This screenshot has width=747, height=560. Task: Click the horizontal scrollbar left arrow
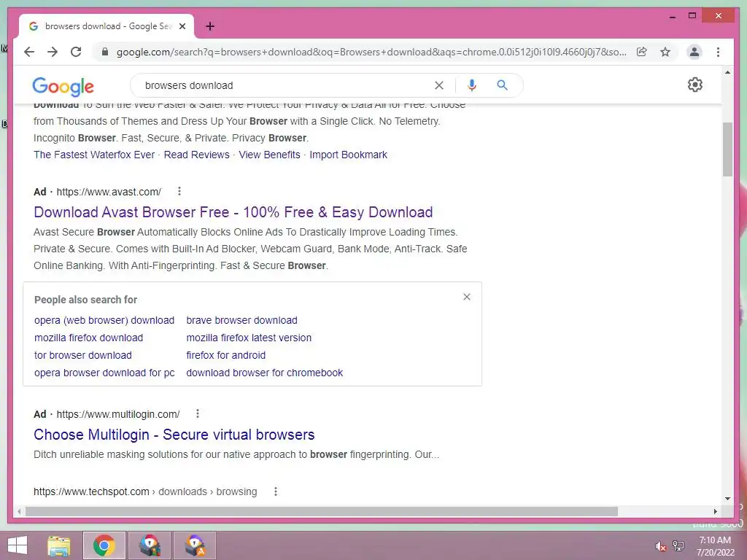click(19, 511)
